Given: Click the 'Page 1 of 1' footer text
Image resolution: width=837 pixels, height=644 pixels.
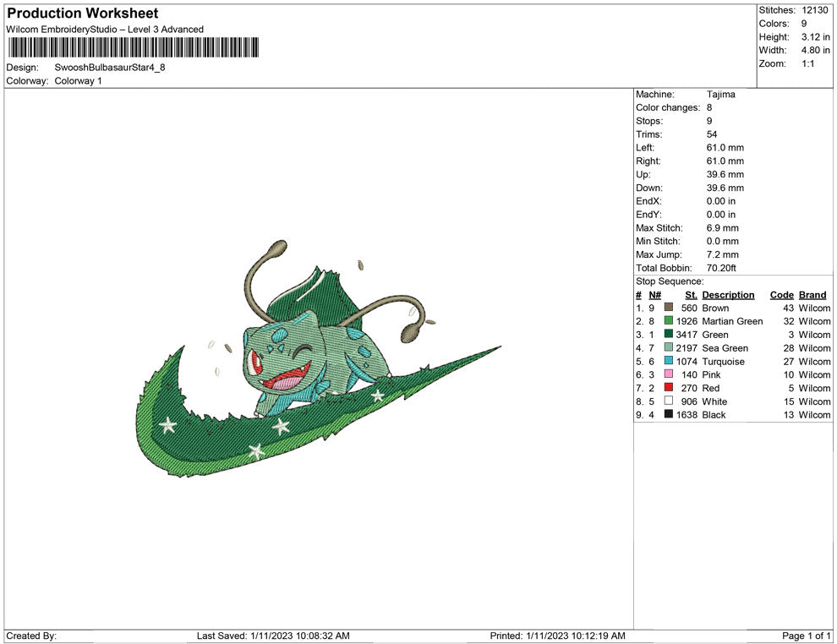Looking at the screenshot, I should pos(806,636).
